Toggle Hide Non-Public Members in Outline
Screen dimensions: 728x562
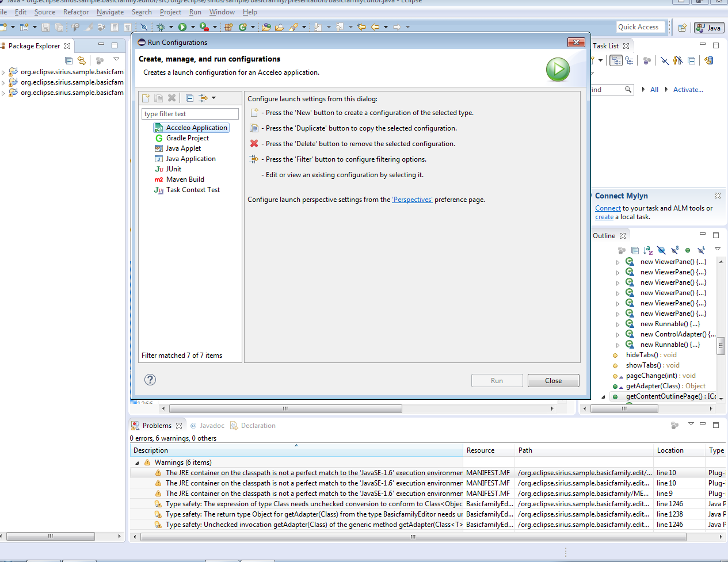point(688,250)
